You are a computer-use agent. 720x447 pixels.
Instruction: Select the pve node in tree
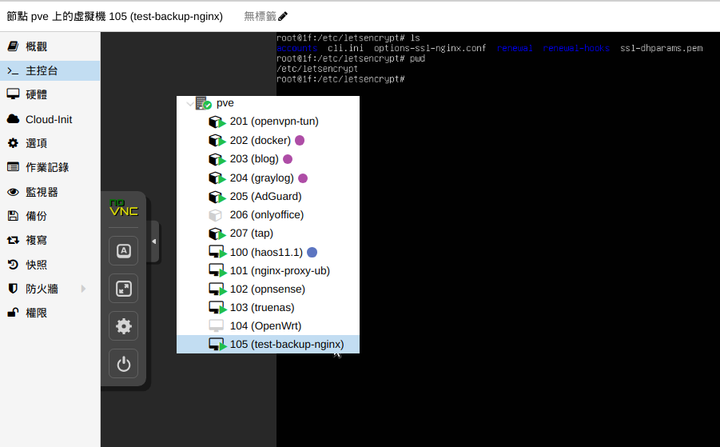click(225, 103)
